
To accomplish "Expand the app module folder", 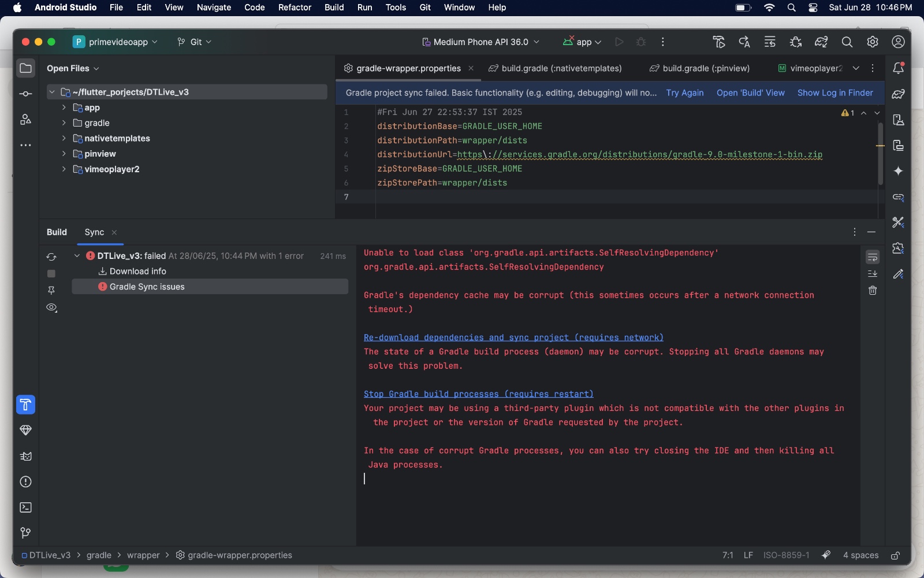I will [x=64, y=108].
